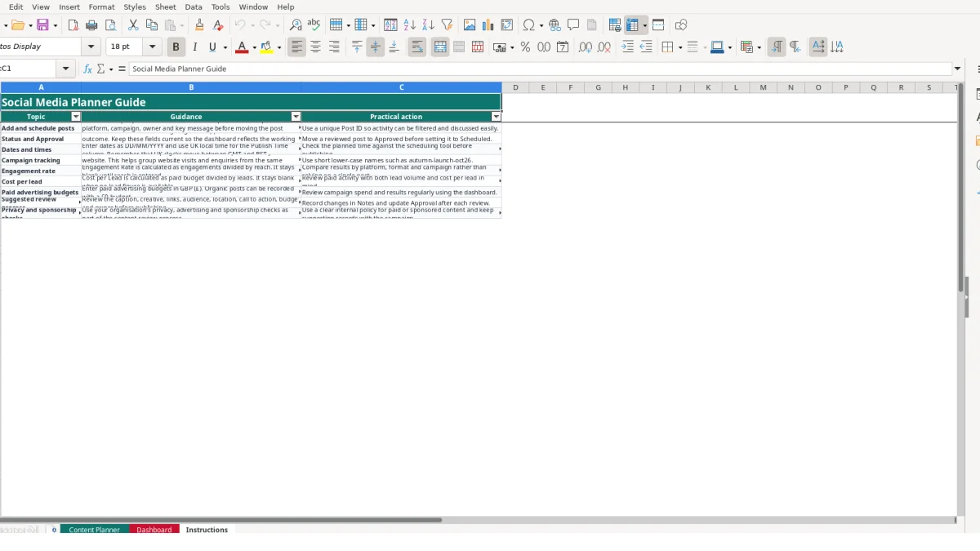Viewport: 980px width, 551px height.
Task: Sort Ascending icon
Action: pyautogui.click(x=409, y=25)
